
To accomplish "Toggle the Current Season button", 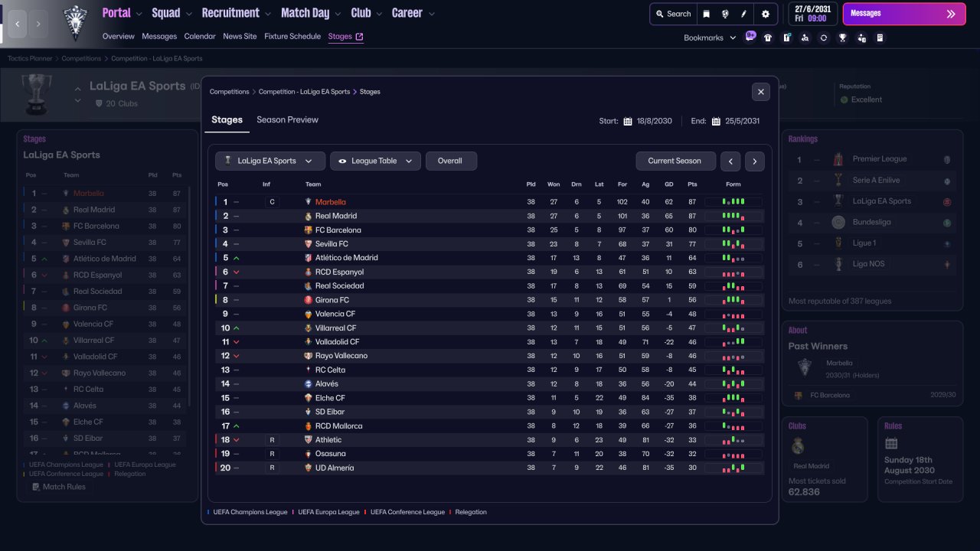I will tap(675, 161).
